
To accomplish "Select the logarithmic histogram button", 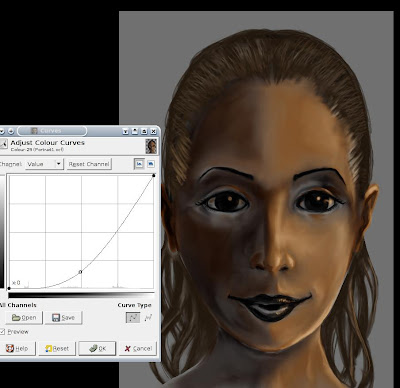I will pyautogui.click(x=151, y=164).
